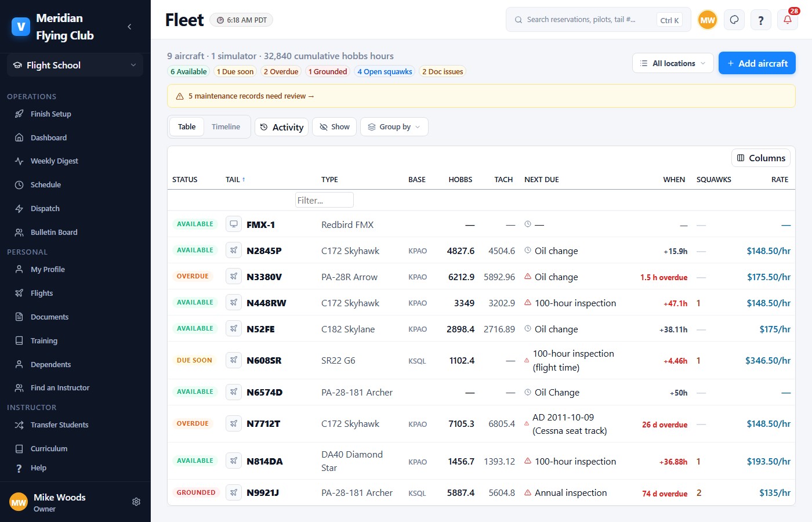The image size is (812, 522).
Task: Collapse the sidebar with the chevron arrow
Action: click(129, 27)
